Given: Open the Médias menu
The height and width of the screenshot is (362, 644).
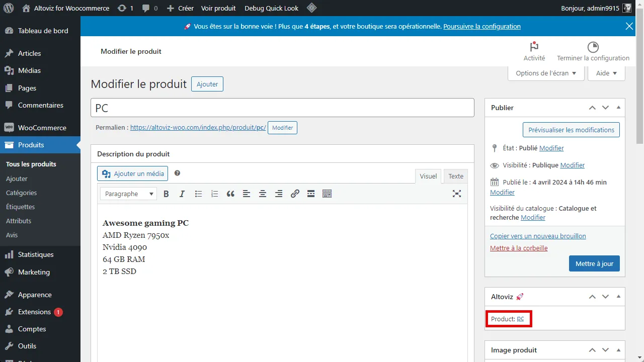Looking at the screenshot, I should (x=40, y=70).
